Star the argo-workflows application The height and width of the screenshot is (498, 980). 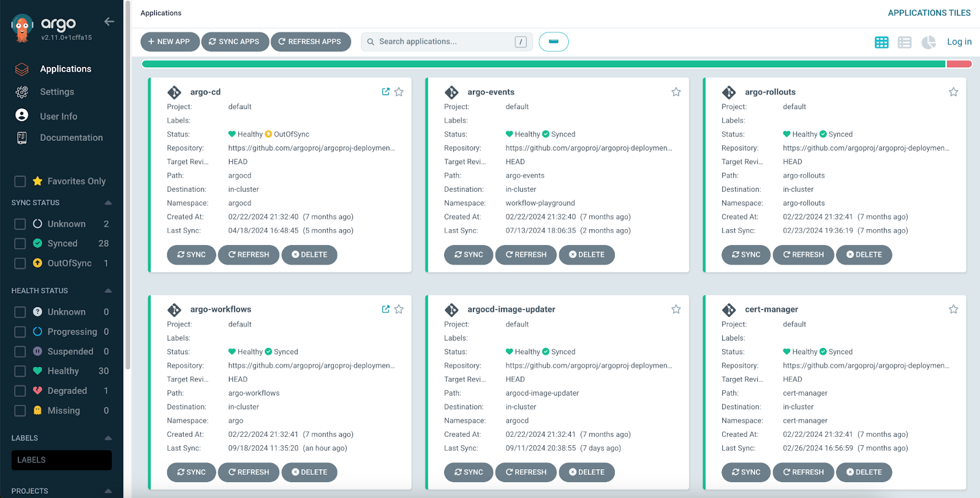(x=399, y=309)
